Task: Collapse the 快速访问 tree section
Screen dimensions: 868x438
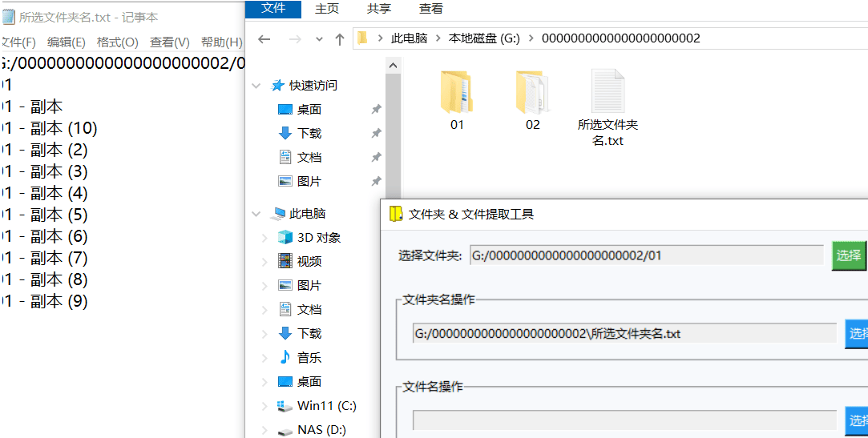Action: pos(256,86)
